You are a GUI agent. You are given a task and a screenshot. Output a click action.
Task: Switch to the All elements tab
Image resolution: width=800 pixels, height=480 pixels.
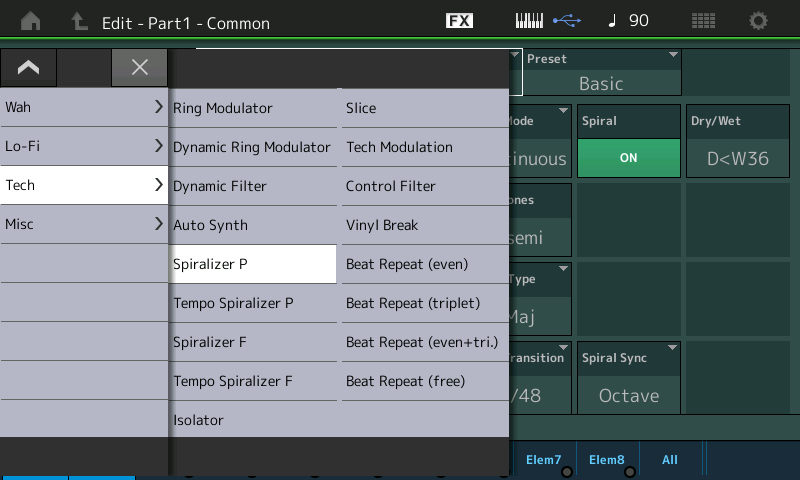670,460
